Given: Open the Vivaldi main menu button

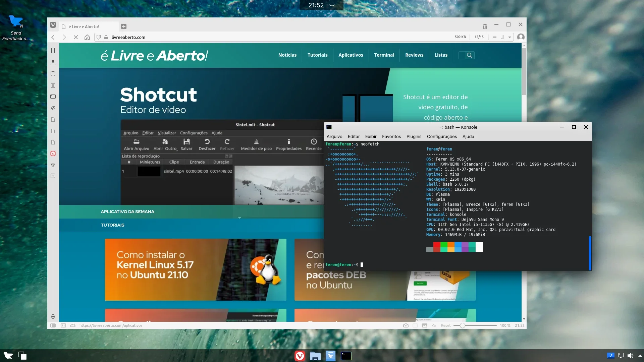Looking at the screenshot, I should point(53,25).
